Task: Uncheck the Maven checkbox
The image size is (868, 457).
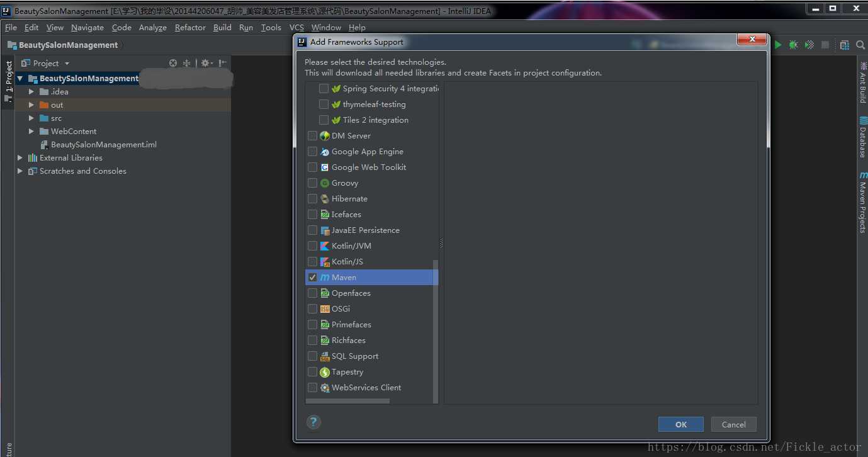Action: [x=312, y=277]
